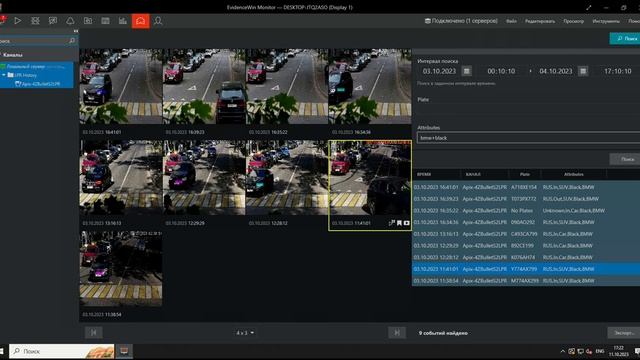Viewport: 640px width, 360px height.
Task: Show hidden system tray icons
Action: [x=562, y=351]
